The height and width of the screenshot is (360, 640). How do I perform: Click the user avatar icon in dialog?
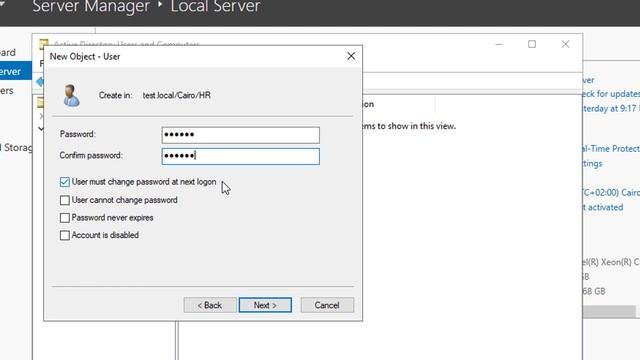(x=71, y=96)
